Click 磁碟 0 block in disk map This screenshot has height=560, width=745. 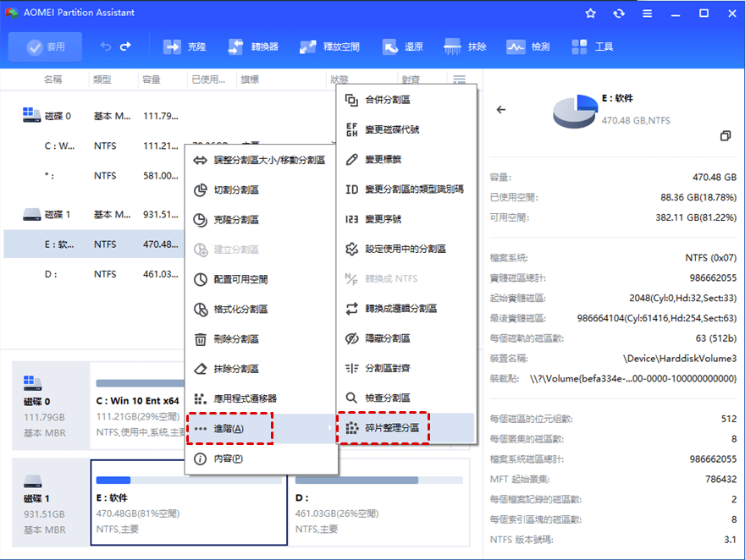(50, 406)
